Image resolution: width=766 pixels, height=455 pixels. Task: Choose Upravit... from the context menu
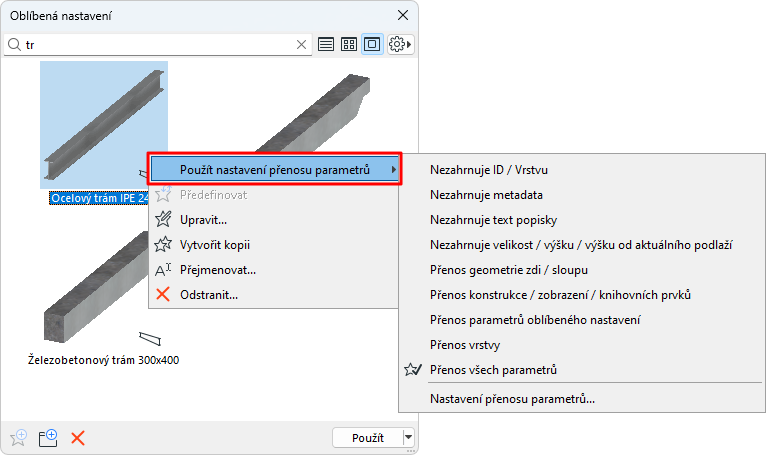coord(204,219)
